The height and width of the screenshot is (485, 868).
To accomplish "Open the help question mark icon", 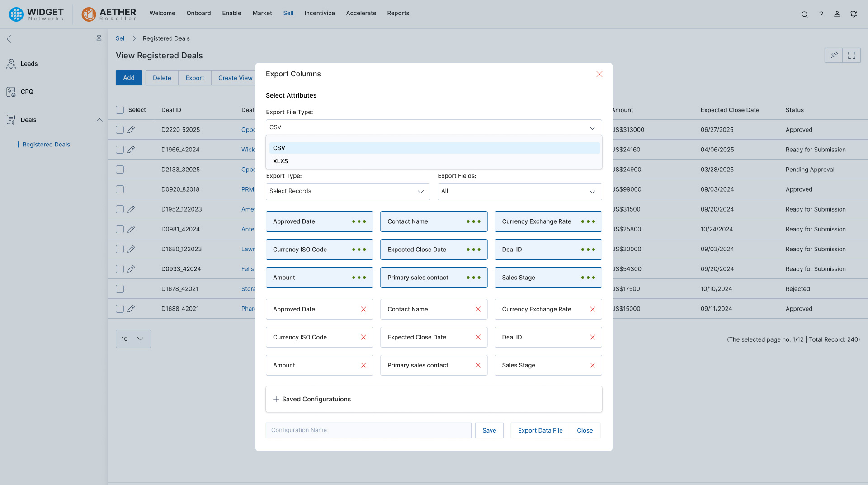I will tap(821, 14).
